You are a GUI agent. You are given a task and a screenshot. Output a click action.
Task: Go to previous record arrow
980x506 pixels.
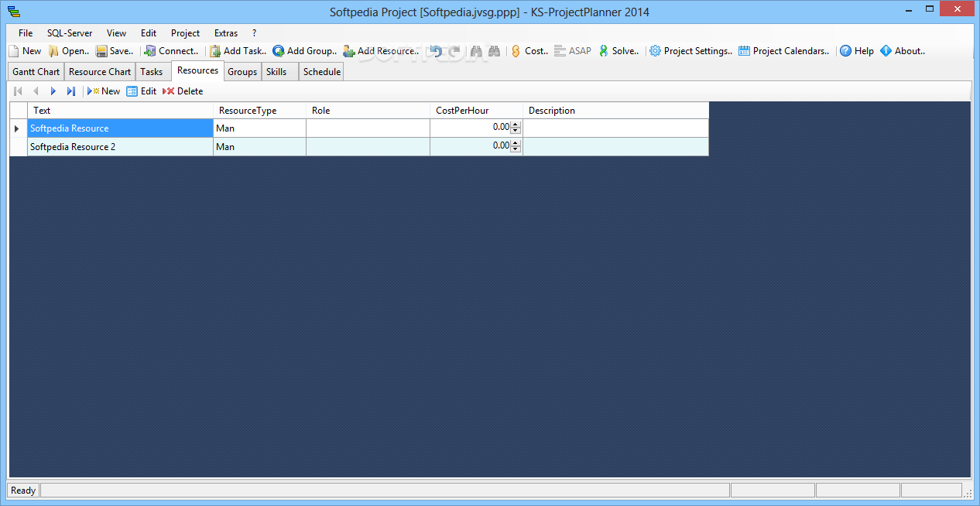coord(36,91)
